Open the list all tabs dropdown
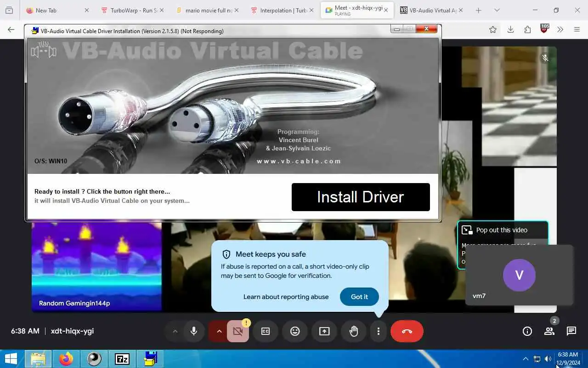The height and width of the screenshot is (368, 588). pyautogui.click(x=497, y=10)
